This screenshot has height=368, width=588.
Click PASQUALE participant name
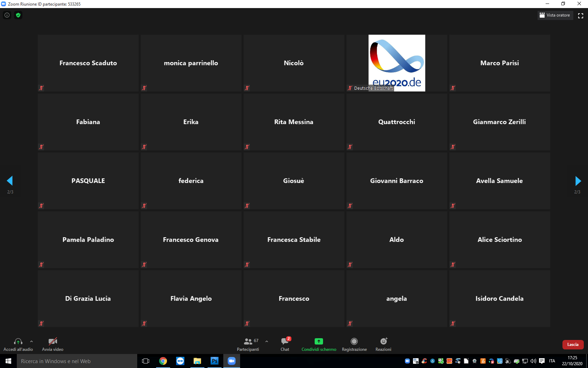pos(88,181)
